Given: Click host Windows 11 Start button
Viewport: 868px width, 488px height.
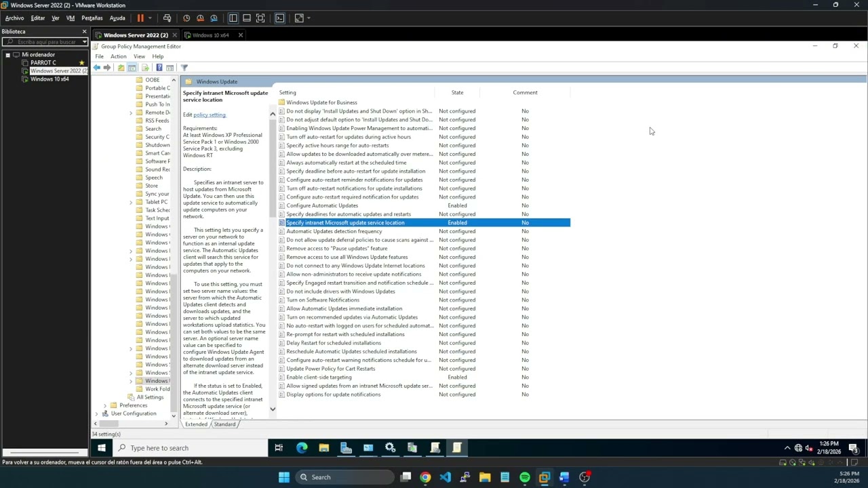Looking at the screenshot, I should point(284,477).
